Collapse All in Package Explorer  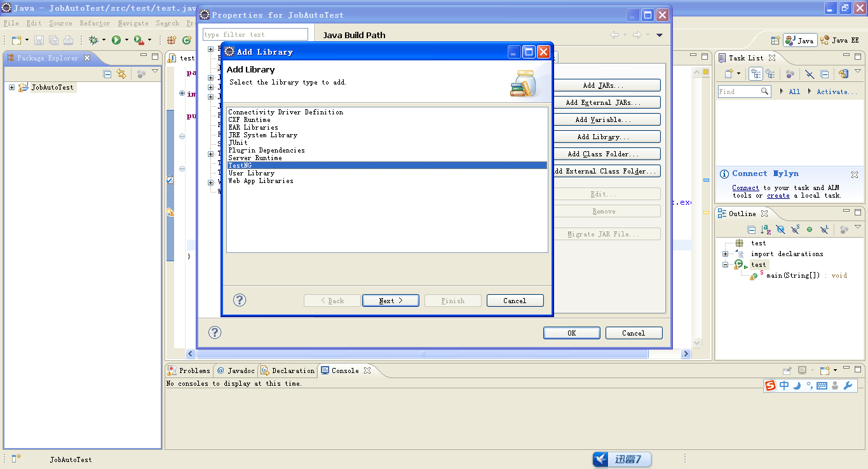click(107, 74)
